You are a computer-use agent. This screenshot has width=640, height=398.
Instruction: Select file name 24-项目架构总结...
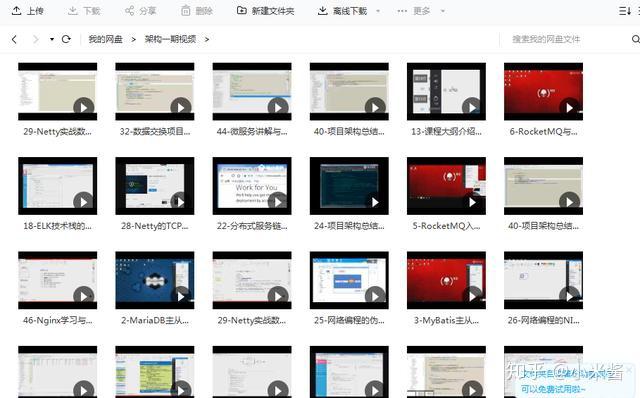349,226
